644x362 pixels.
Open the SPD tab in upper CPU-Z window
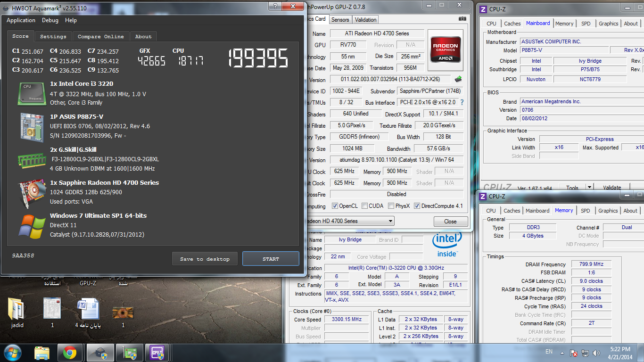(x=586, y=24)
